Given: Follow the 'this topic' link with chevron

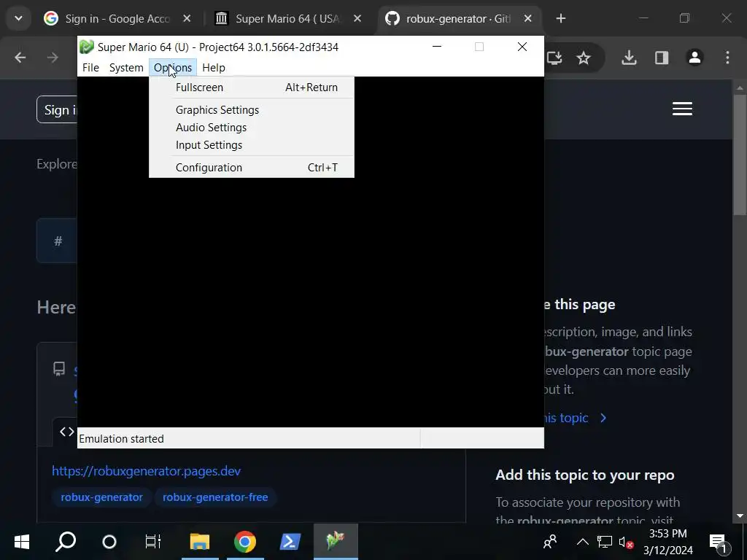Looking at the screenshot, I should pos(575,418).
